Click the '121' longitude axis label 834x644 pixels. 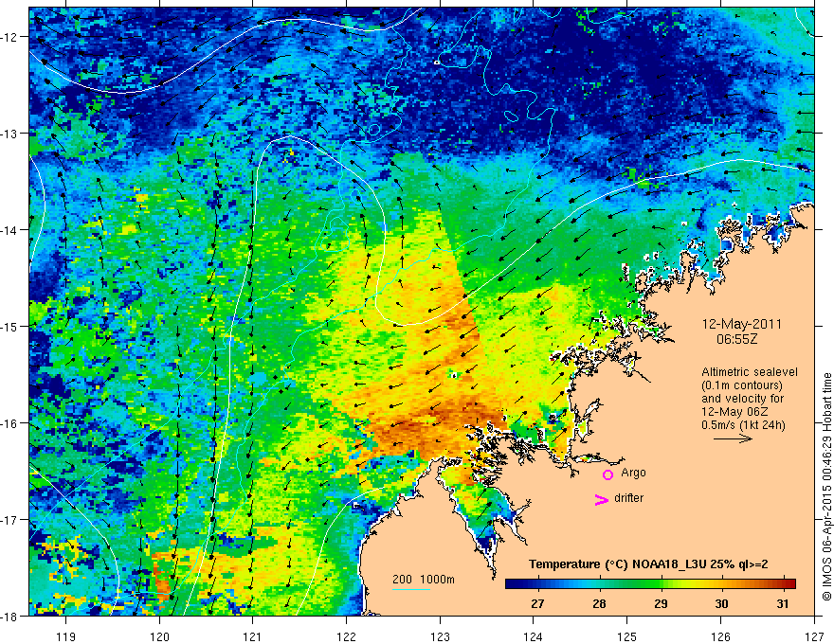click(x=253, y=636)
